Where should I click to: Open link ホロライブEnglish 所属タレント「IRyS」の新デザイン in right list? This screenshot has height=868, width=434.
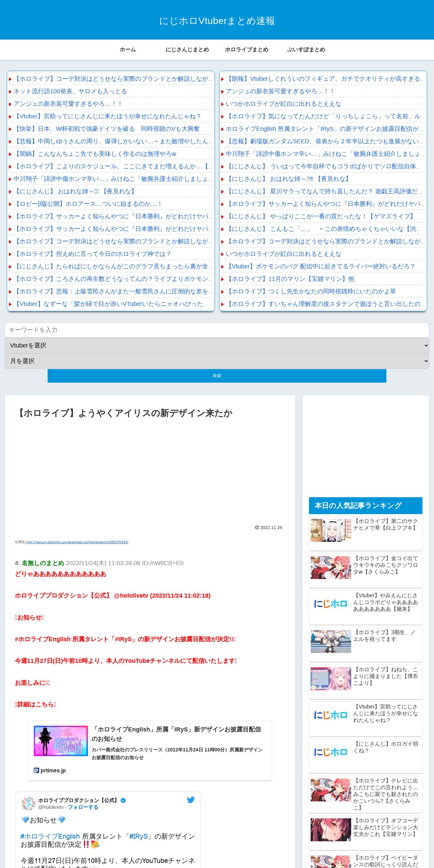[324, 129]
